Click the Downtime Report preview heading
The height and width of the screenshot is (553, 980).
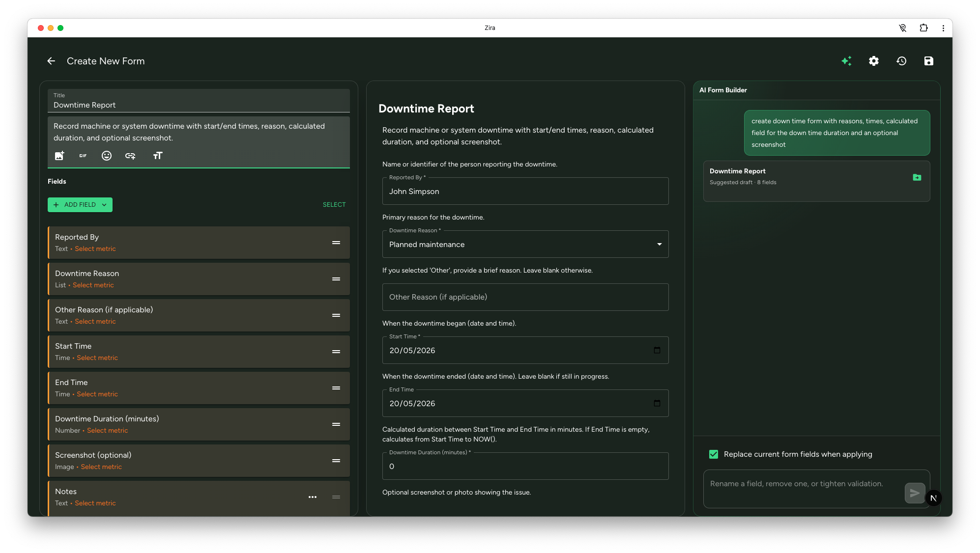coord(426,109)
